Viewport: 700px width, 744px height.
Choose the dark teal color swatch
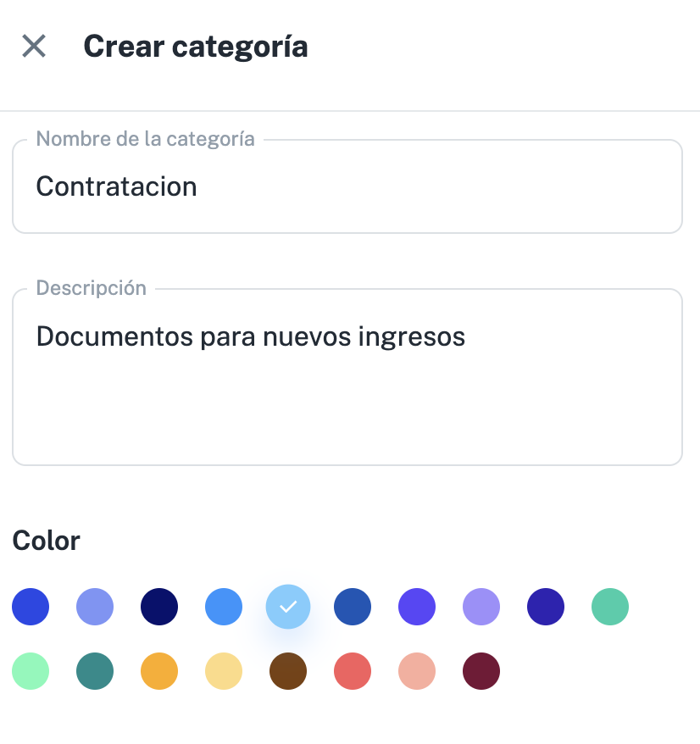(95, 671)
